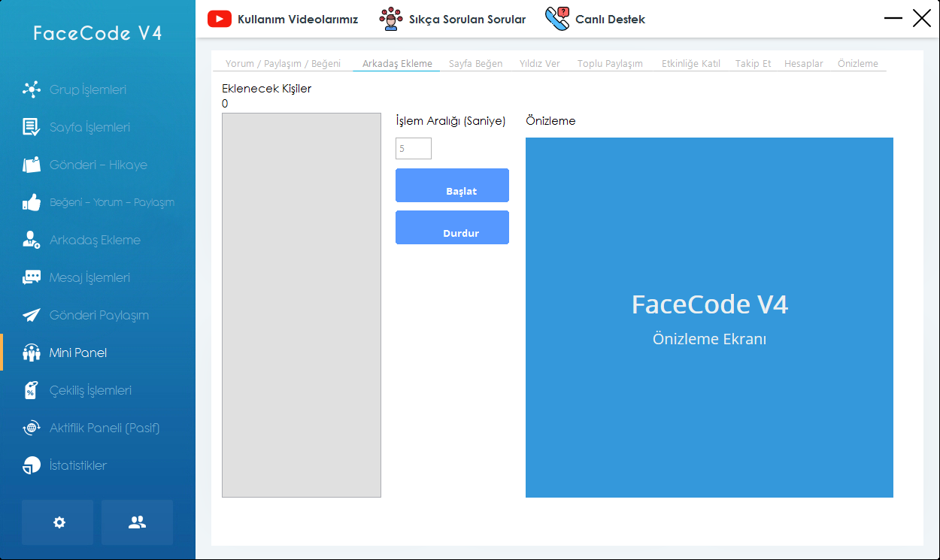Screen dimensions: 940x560
Task: Click the Gönderi Paylaşım paper plane icon
Action: 32,315
